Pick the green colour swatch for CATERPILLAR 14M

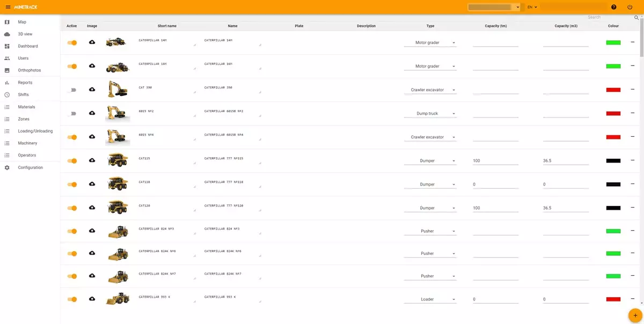(x=613, y=42)
